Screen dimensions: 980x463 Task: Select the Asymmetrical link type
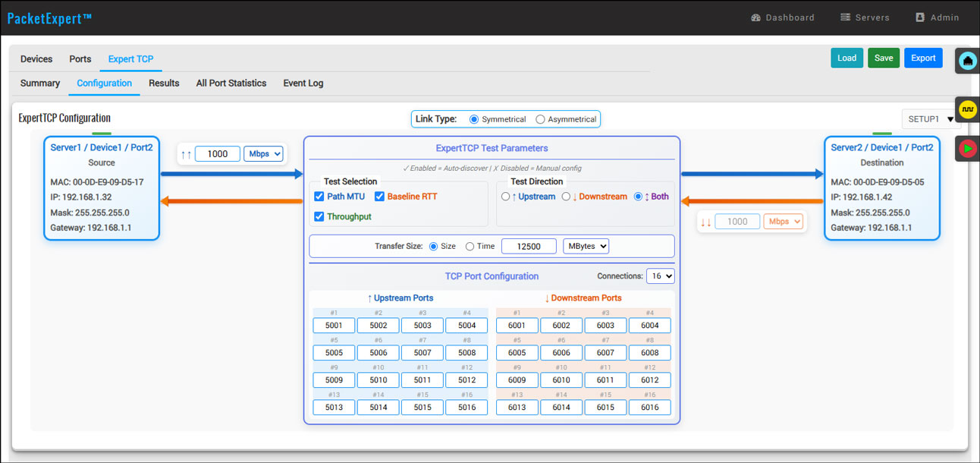(x=540, y=119)
